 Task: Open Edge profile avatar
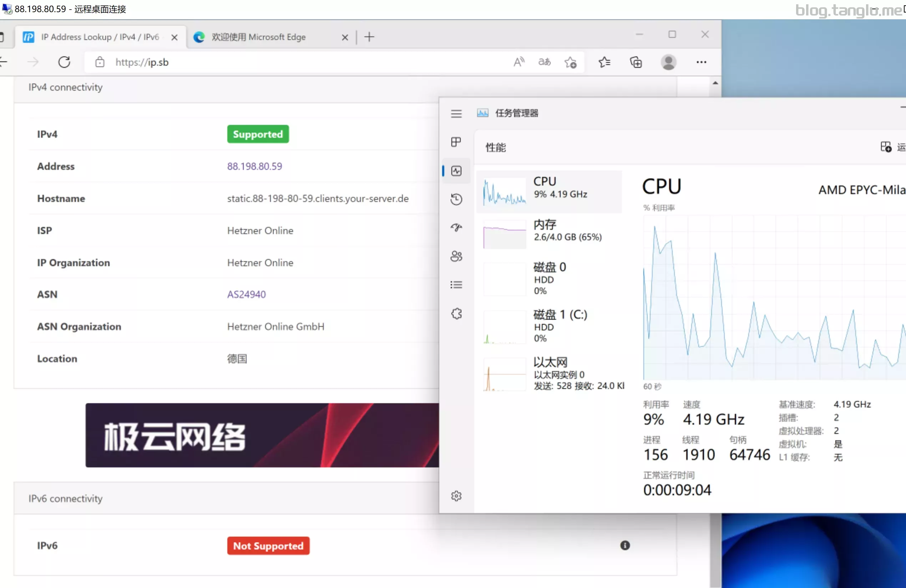point(668,62)
